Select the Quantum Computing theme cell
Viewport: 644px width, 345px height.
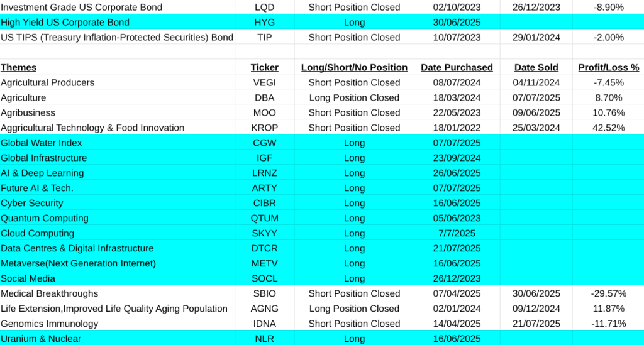(45, 218)
